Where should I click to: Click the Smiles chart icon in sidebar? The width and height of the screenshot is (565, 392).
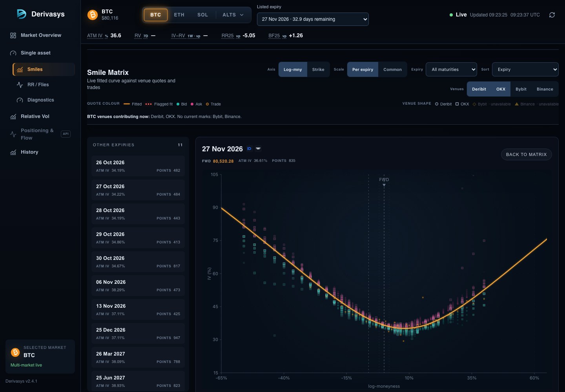pyautogui.click(x=20, y=69)
